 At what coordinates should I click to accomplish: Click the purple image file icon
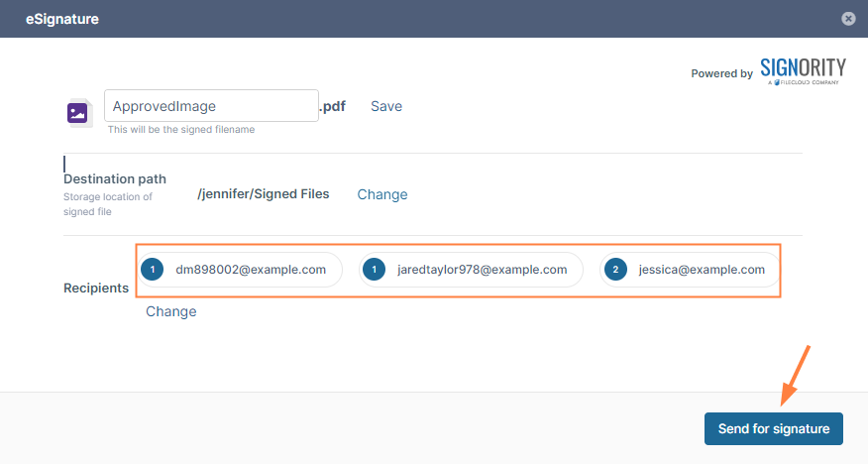(x=78, y=114)
